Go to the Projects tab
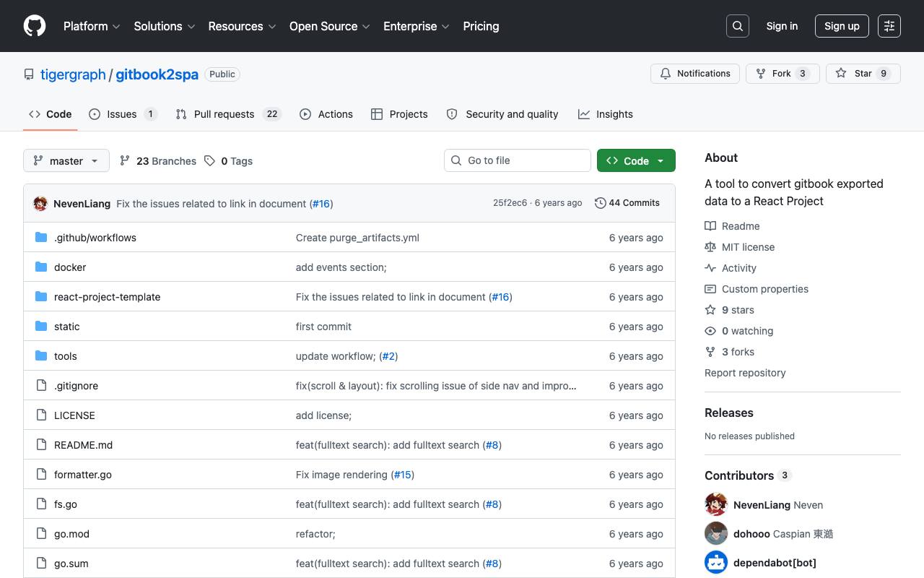This screenshot has height=578, width=924. pyautogui.click(x=399, y=114)
